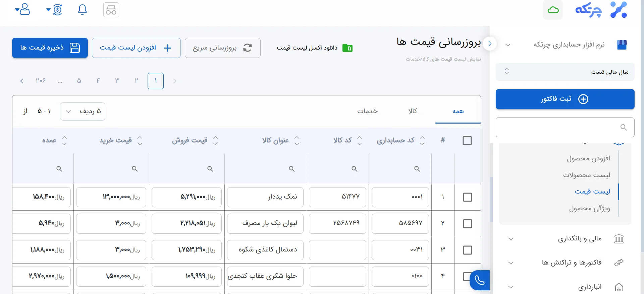This screenshot has width=644, height=294.
Task: Sort by عمده column arrows
Action: 64,140
